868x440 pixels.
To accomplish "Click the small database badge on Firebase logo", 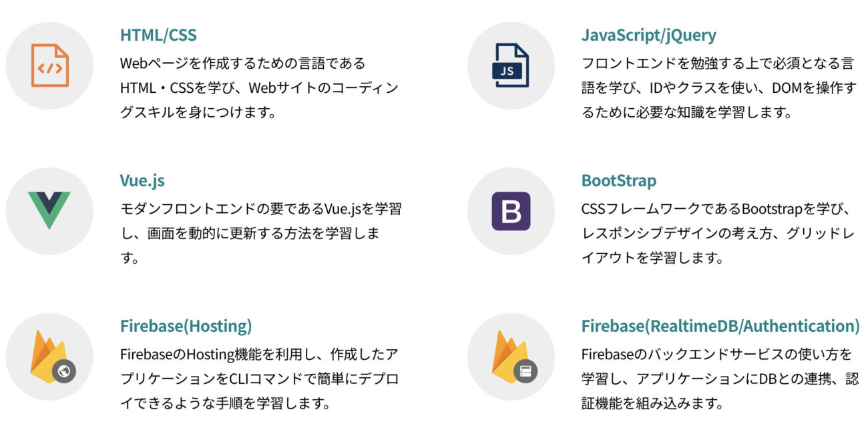I will pos(525,371).
